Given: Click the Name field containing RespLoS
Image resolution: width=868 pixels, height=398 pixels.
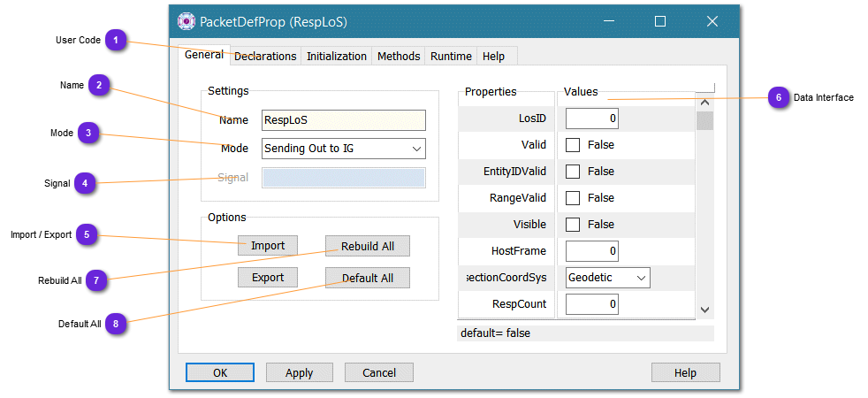Looking at the screenshot, I should [343, 120].
